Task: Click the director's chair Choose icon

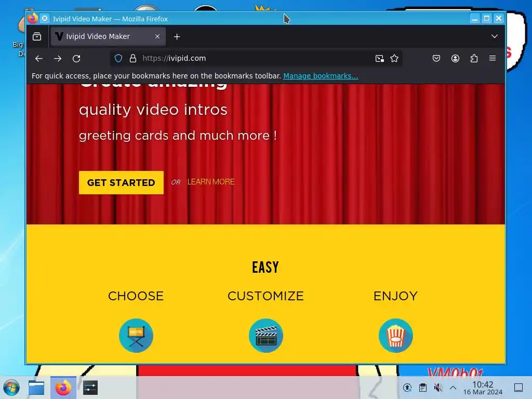Action: 136,336
